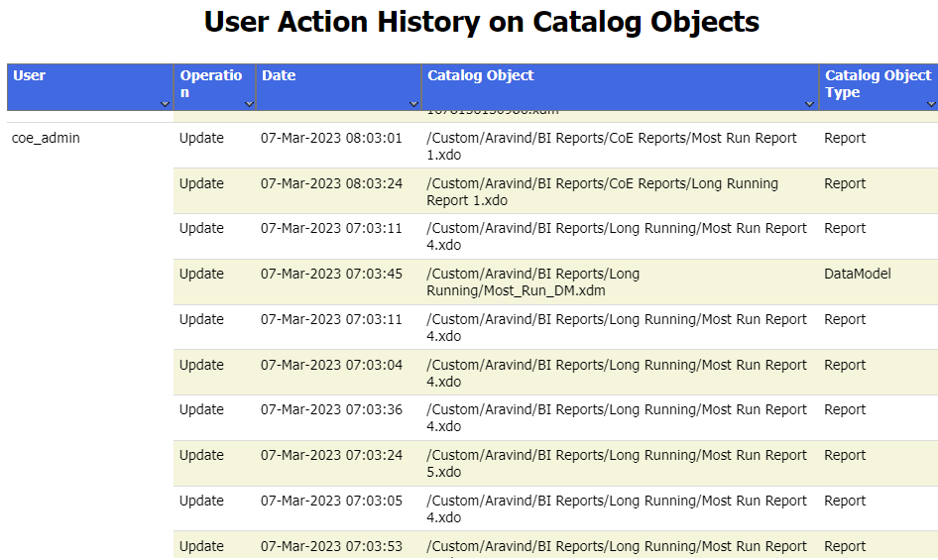Select the 07-Mar-2023 07:03:36 date cell
Image resolution: width=938 pixels, height=560 pixels.
pyautogui.click(x=331, y=409)
